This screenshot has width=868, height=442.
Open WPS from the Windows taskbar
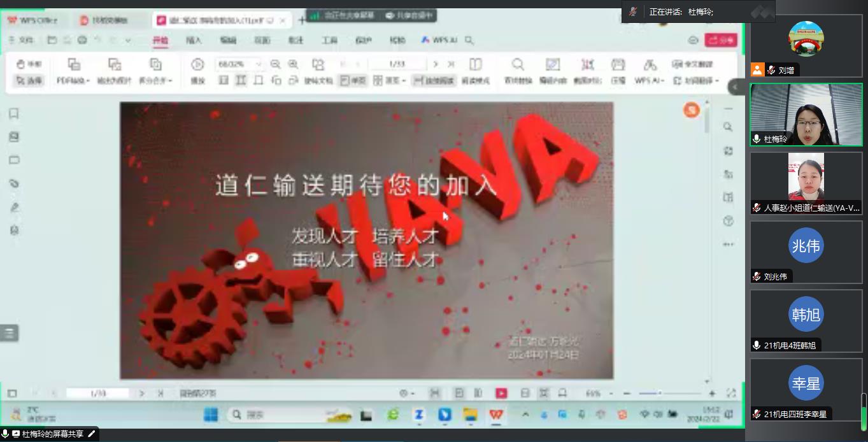tap(496, 415)
